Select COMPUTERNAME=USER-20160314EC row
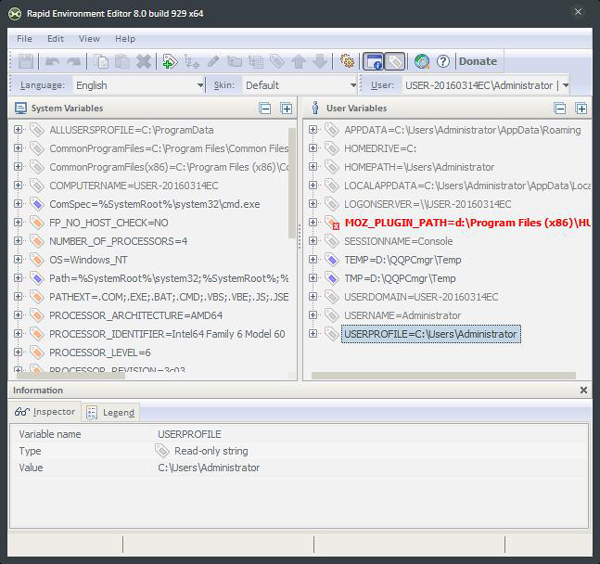This screenshot has height=564, width=600. coord(134,185)
